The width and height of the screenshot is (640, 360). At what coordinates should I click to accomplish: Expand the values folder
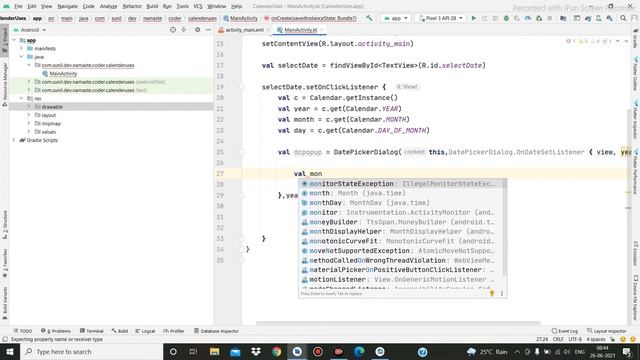[x=29, y=131]
